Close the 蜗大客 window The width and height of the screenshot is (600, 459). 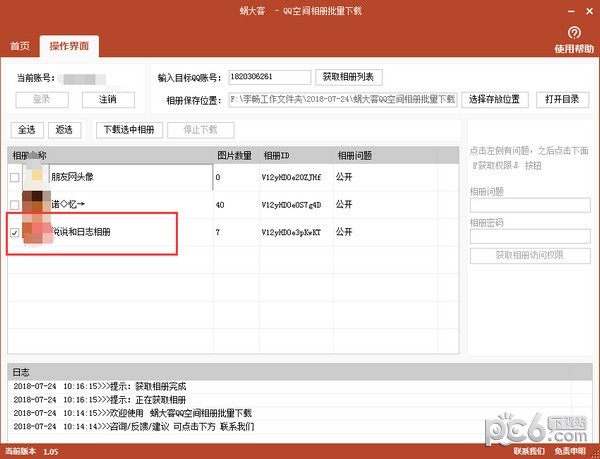tap(590, 12)
